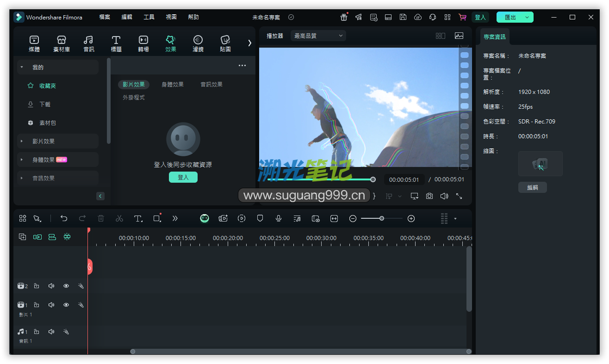The height and width of the screenshot is (364, 609).
Task: Click the green 登入 button under sync message
Action: tap(183, 177)
